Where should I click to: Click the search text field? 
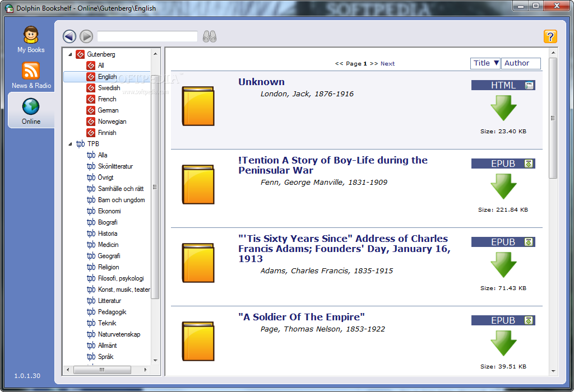[147, 36]
